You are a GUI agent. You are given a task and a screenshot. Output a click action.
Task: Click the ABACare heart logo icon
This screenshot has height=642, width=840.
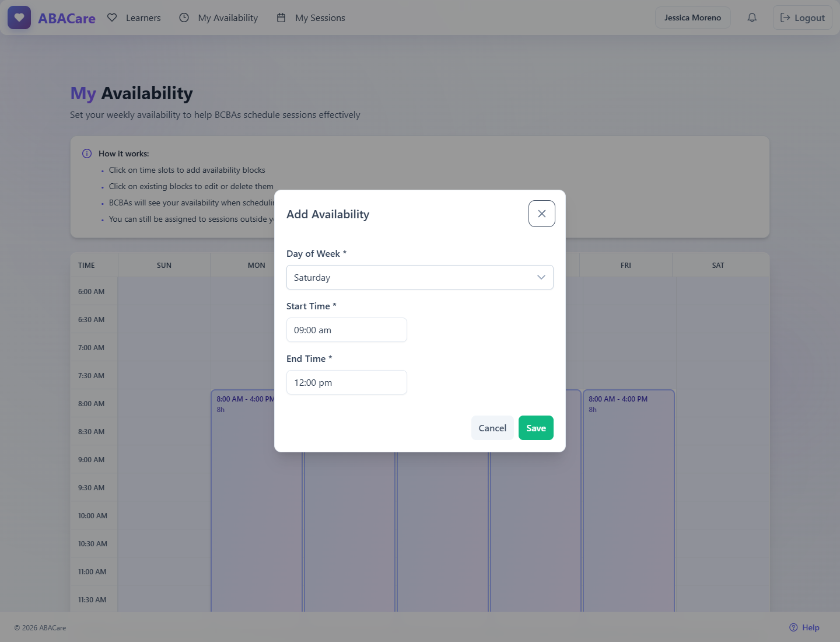(19, 18)
